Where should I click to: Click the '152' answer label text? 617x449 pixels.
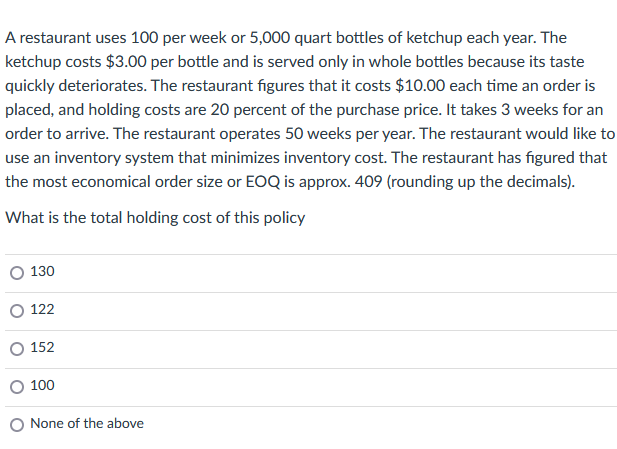coord(43,348)
